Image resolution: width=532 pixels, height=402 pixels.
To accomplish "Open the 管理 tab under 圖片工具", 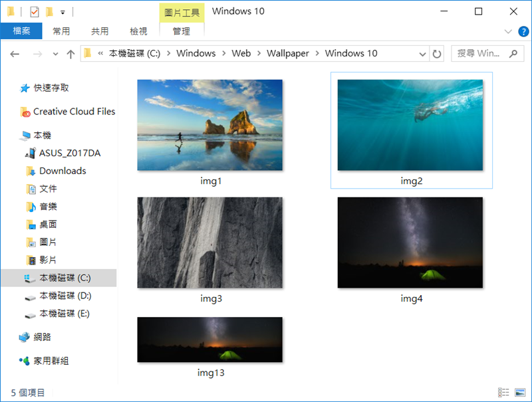I will (182, 31).
